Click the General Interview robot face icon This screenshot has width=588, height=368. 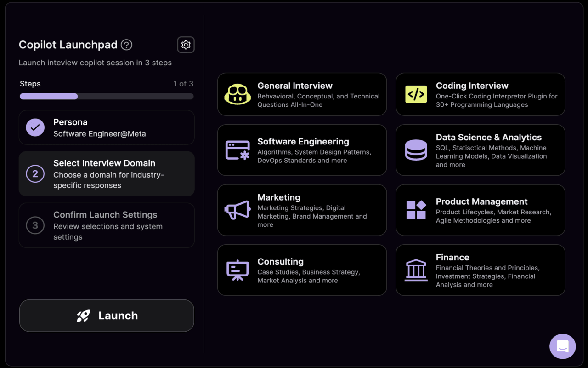click(237, 94)
